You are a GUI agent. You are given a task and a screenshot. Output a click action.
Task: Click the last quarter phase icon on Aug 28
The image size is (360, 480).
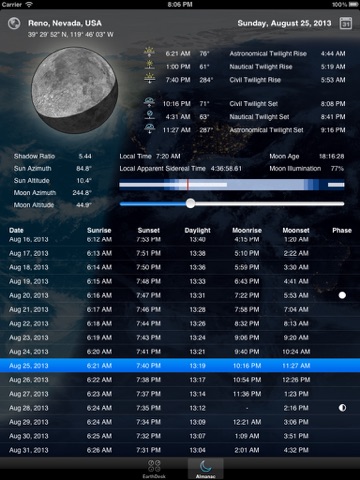pos(342,408)
